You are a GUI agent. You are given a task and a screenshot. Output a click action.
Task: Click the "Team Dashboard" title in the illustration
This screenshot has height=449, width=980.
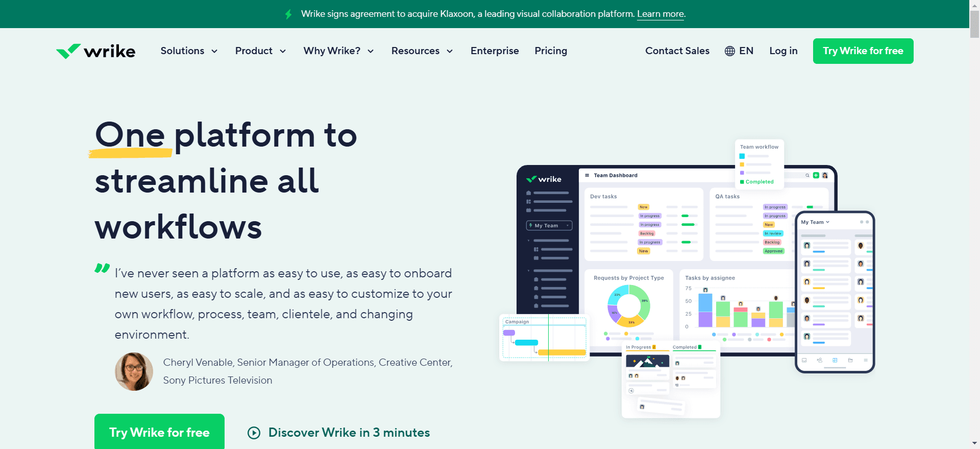[616, 175]
